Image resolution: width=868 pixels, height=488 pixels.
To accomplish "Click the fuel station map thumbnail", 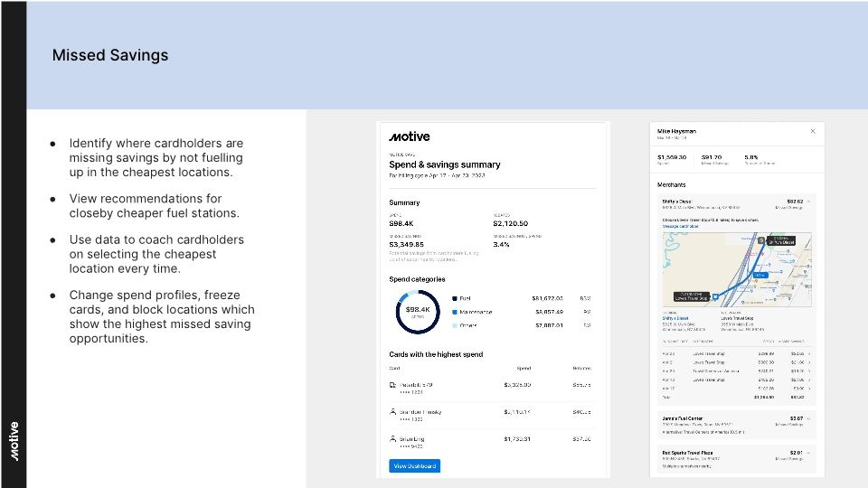I will [x=737, y=270].
